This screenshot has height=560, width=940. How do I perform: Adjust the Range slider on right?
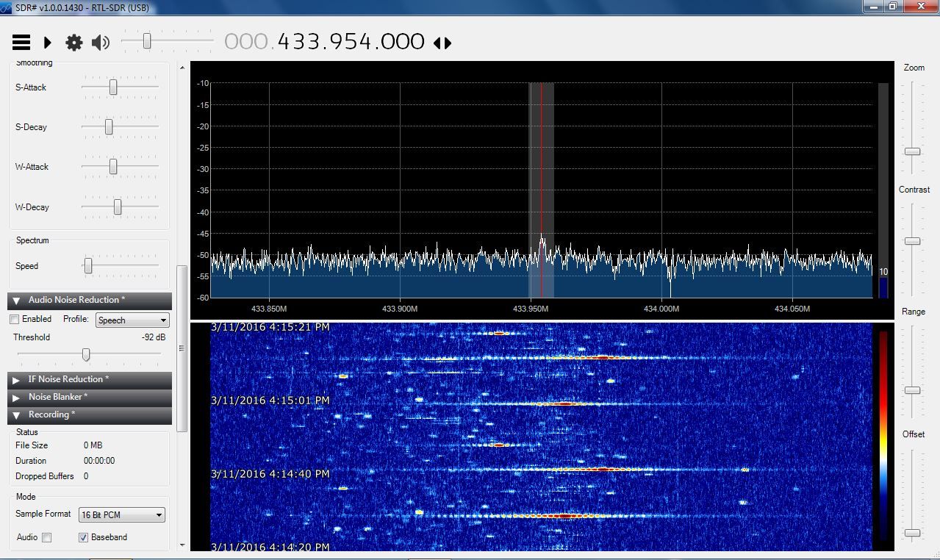click(912, 370)
